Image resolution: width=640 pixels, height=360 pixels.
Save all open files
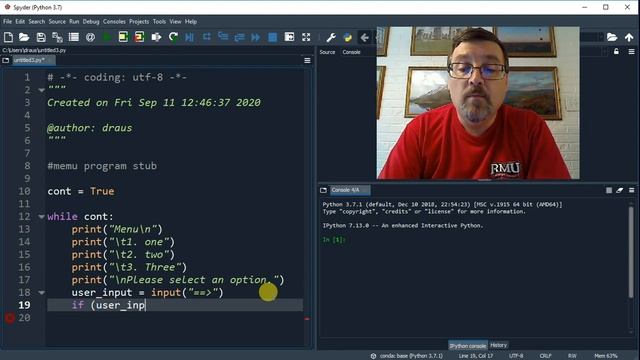tap(57, 37)
